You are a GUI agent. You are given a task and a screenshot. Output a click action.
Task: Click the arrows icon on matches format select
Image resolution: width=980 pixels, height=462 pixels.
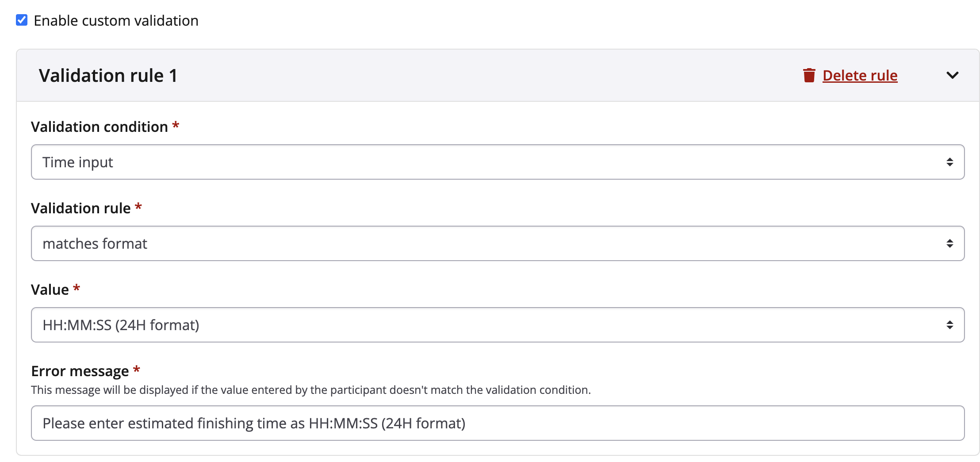point(949,243)
